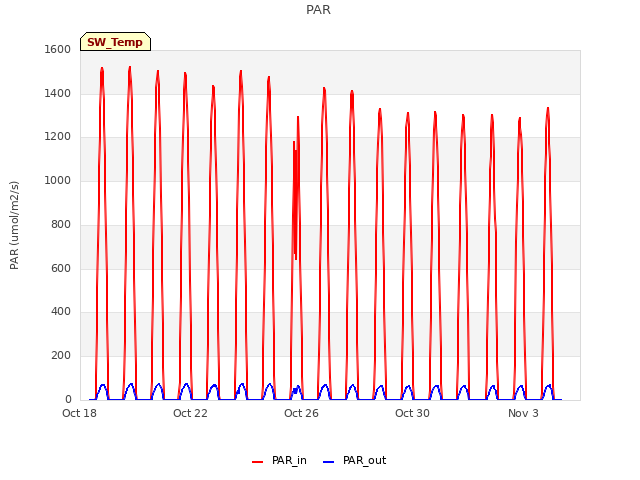The image size is (640, 480).
Task: Click the SW_Temp annotation label
Action: pos(115,42)
